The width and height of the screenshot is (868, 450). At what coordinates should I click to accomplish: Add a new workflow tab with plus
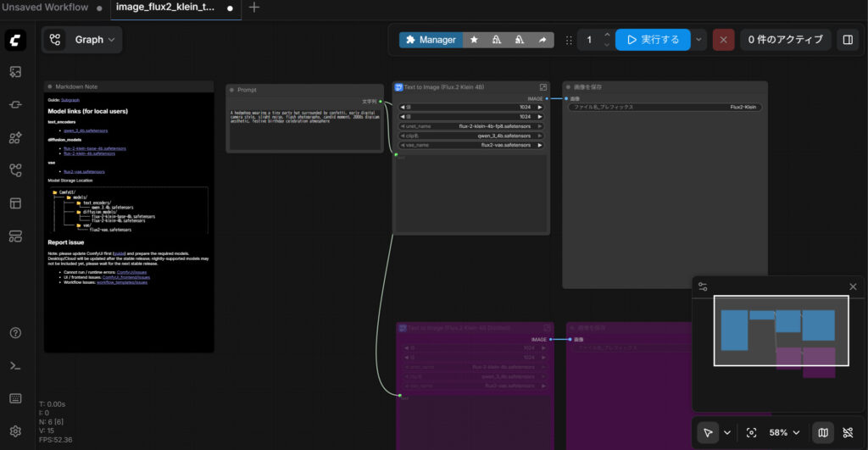[x=254, y=8]
